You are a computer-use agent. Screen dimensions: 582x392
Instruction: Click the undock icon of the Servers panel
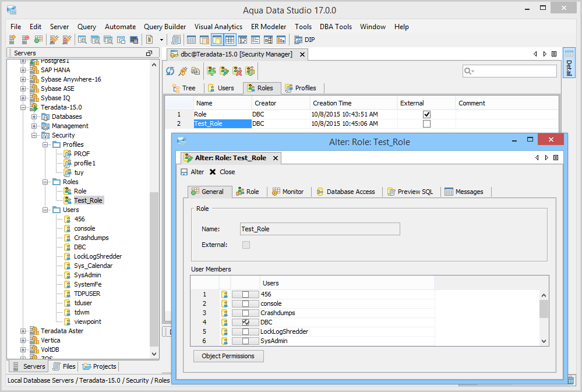click(x=149, y=54)
